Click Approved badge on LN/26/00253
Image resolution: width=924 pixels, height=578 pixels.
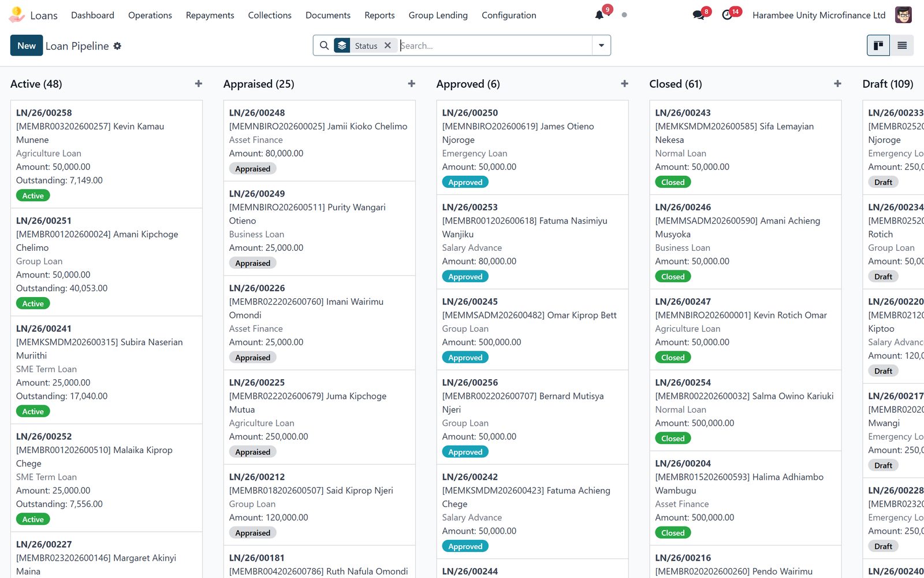tap(465, 277)
